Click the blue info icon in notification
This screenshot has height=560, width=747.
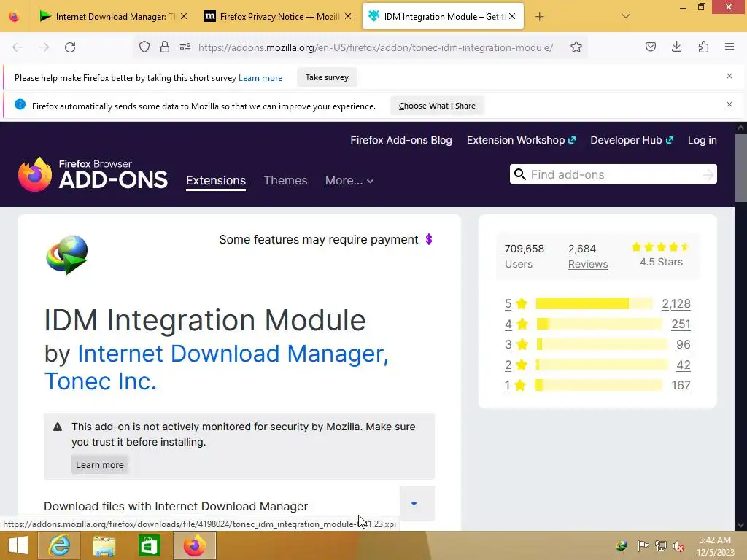coord(20,104)
